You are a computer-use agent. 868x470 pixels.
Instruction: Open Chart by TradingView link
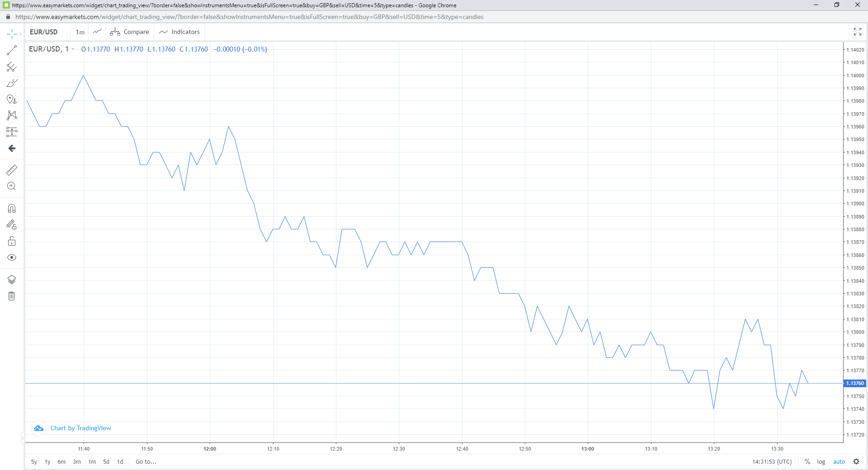[80, 428]
